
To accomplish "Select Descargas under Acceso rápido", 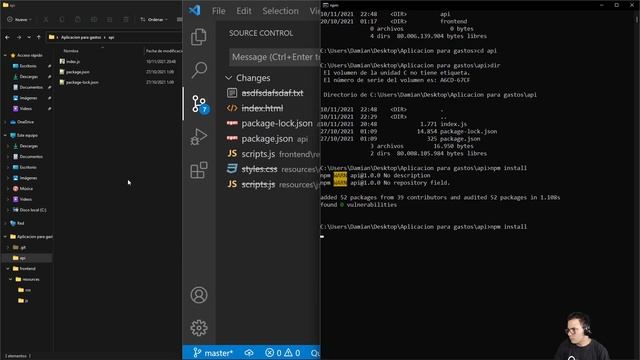I will tap(25, 77).
